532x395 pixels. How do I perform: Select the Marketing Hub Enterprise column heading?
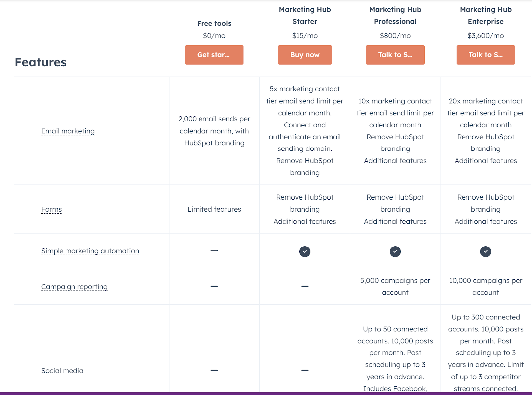[x=485, y=15]
